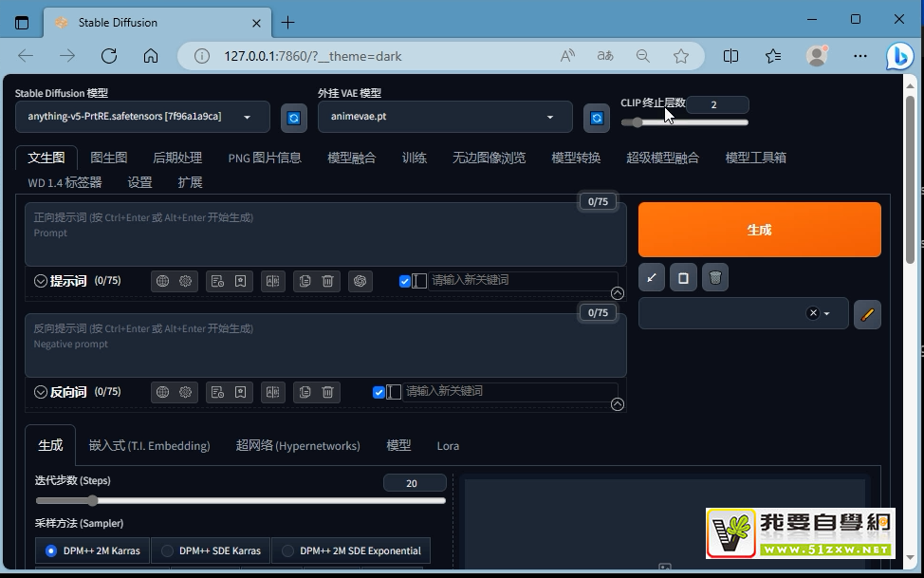Toggle the checkbox in the 反向词 keyword row
The height and width of the screenshot is (578, 924).
tap(379, 392)
